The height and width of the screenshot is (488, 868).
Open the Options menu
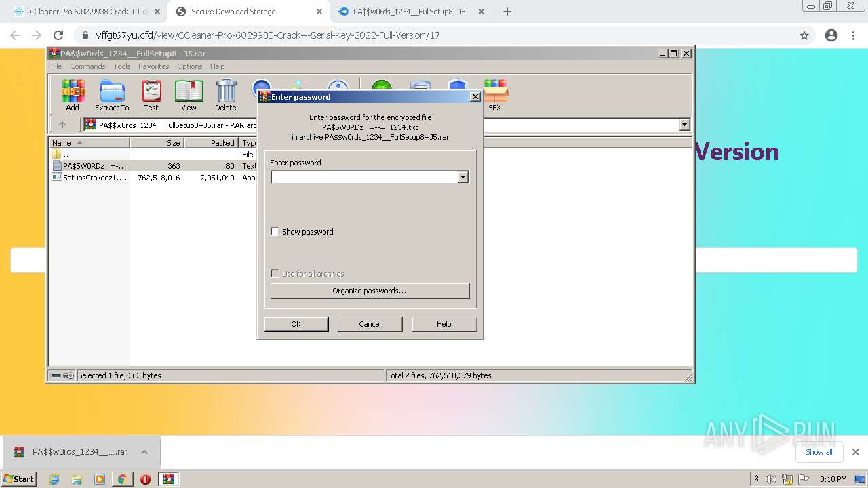click(x=190, y=66)
